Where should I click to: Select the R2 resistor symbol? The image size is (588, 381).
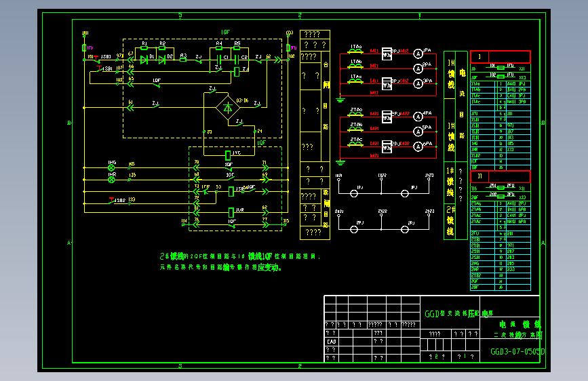[162, 48]
